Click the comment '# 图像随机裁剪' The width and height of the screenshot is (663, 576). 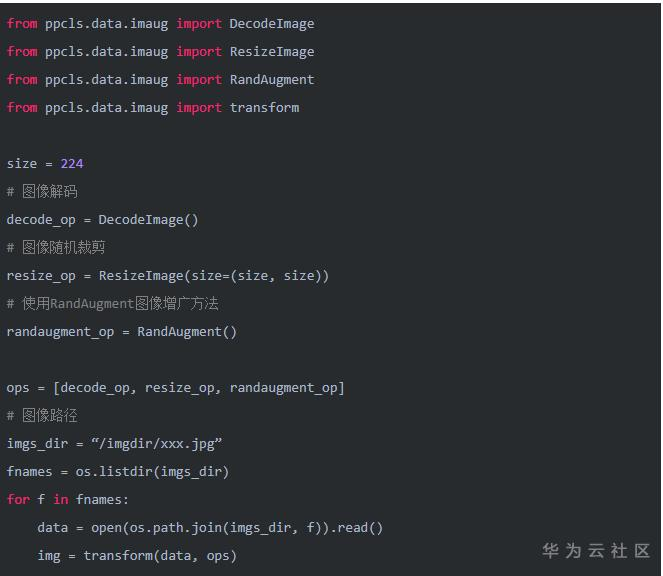(56, 247)
